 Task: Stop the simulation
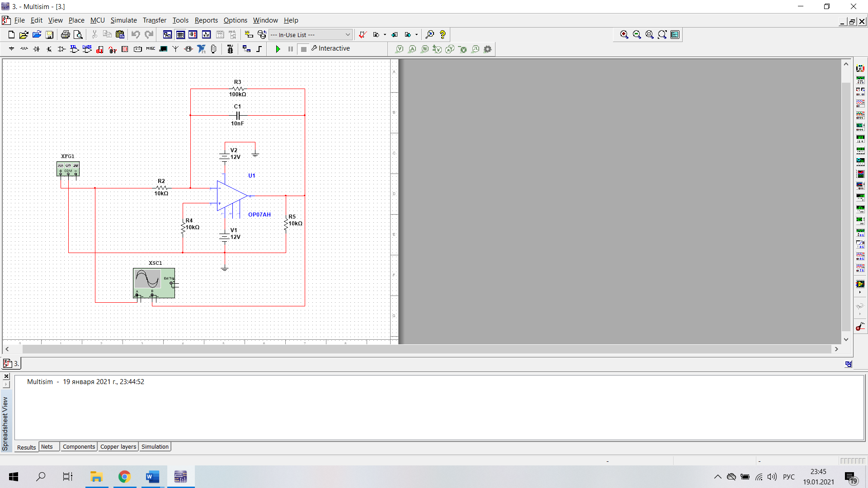point(304,49)
